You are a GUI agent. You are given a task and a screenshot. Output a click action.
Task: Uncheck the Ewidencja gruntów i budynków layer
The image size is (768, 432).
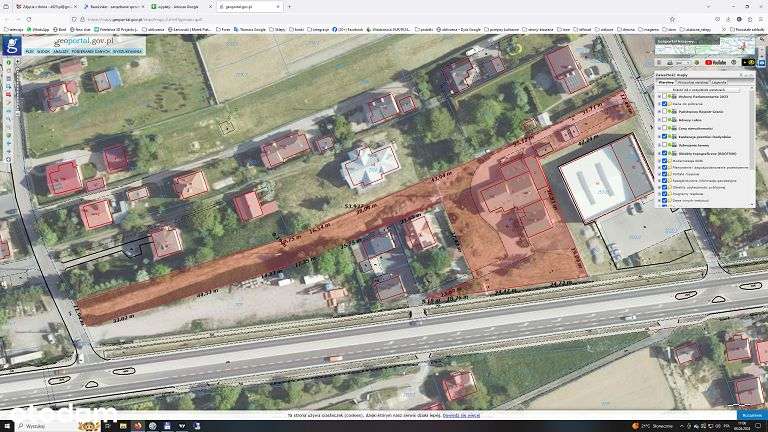coord(664,137)
